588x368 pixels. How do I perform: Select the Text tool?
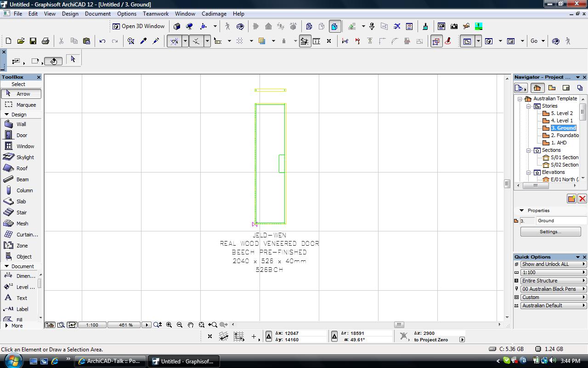[x=19, y=298]
